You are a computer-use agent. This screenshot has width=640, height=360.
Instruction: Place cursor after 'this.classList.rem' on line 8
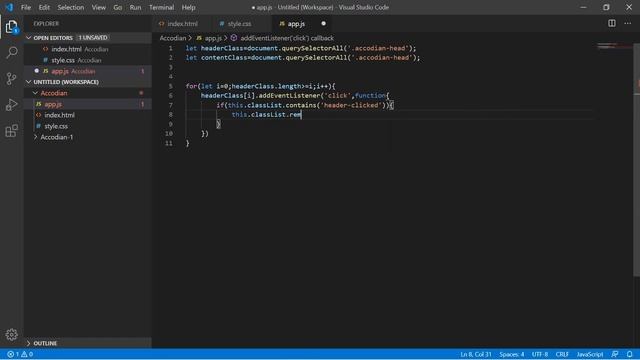tap(301, 115)
